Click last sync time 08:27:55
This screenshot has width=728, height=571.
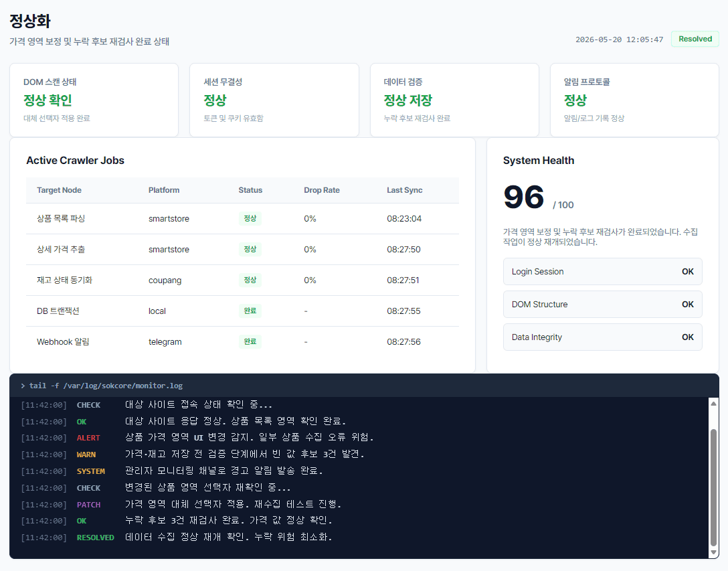(403, 311)
